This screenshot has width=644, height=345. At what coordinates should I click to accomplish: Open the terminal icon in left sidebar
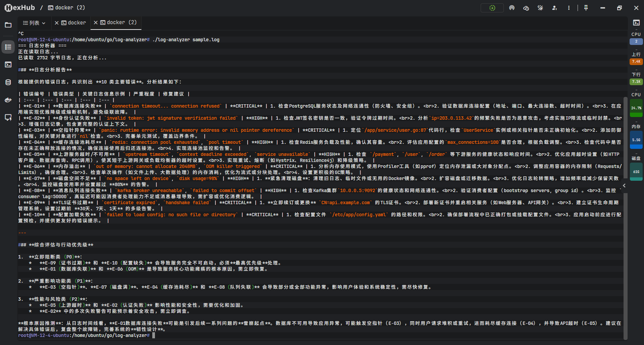tap(8, 64)
